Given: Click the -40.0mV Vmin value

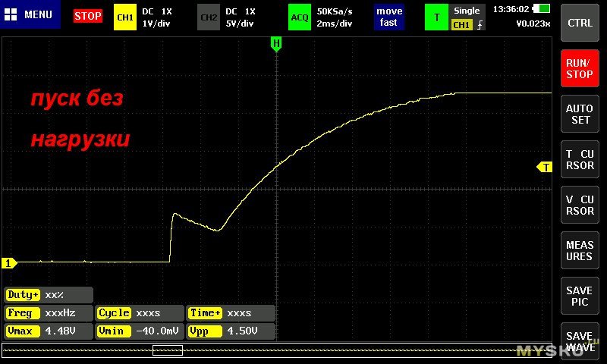Looking at the screenshot, I should click(x=157, y=331).
